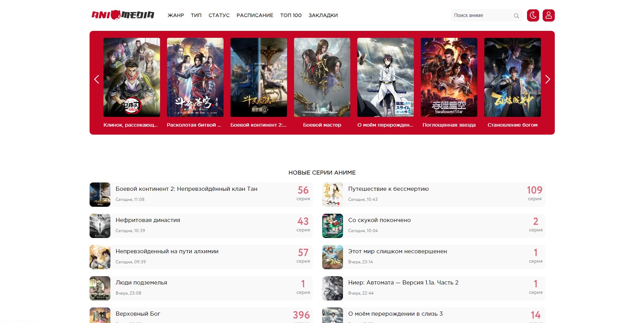Open Верховный Бог title
The height and width of the screenshot is (323, 644).
pyautogui.click(x=138, y=314)
